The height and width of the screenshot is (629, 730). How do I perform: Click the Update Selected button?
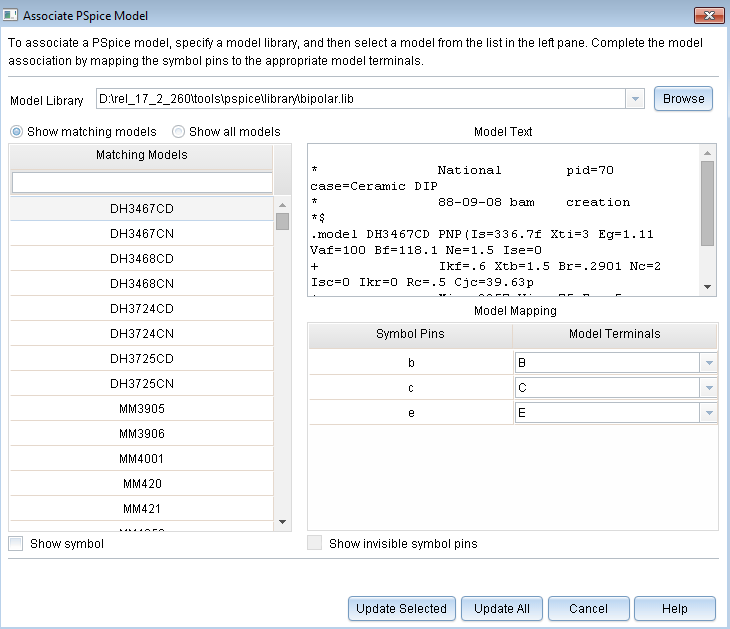click(402, 609)
